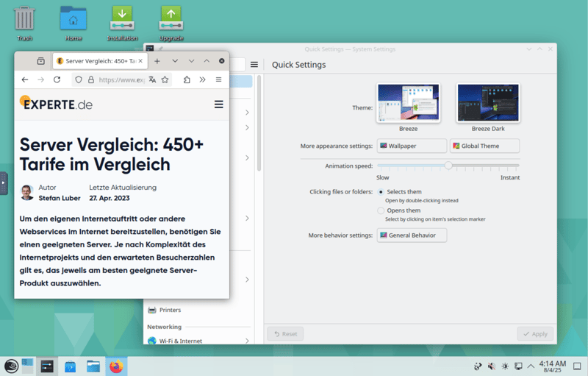This screenshot has width=588, height=376.
Task: Show more Firefox toolbar tools chevron
Action: (x=202, y=79)
